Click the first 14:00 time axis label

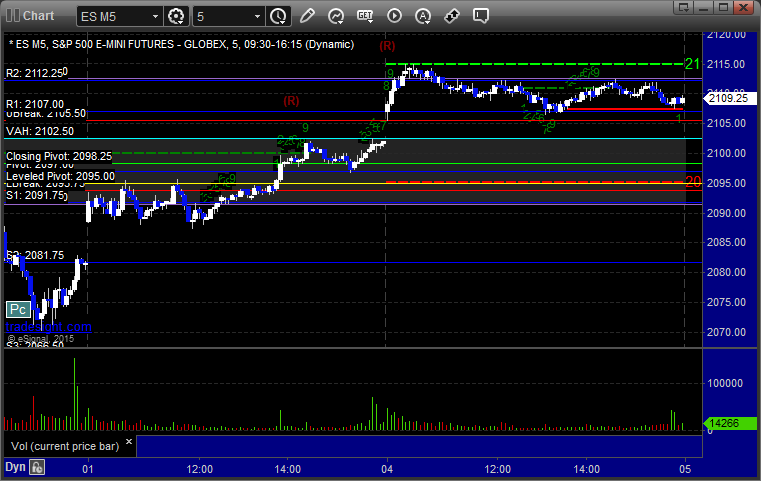tap(288, 469)
